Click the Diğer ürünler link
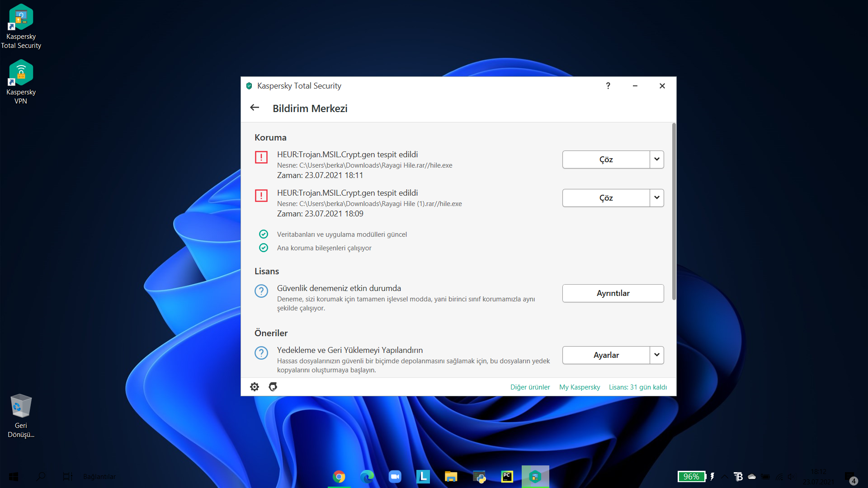The height and width of the screenshot is (488, 868). coord(530,387)
